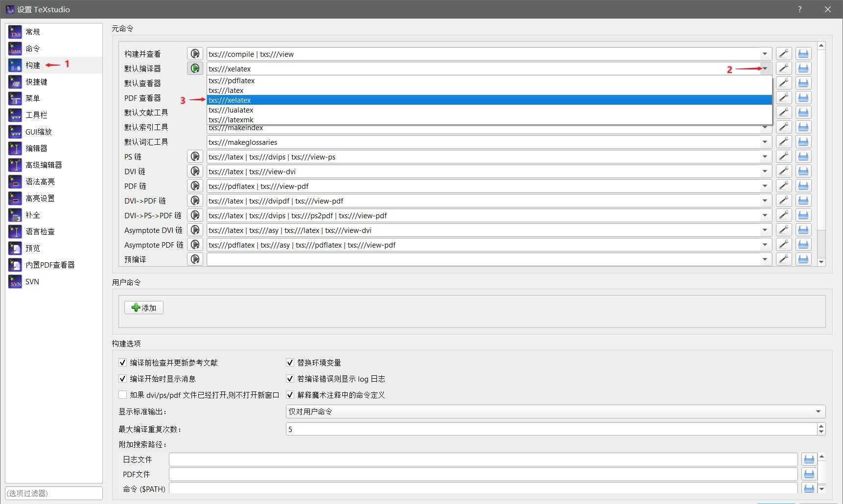Run the PDF 链 command icon
843x504 pixels.
[195, 186]
